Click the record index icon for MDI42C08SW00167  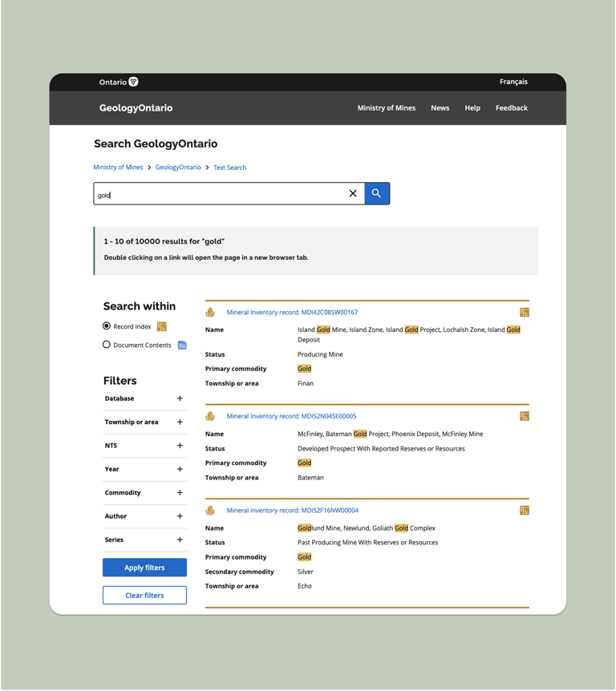(x=525, y=313)
